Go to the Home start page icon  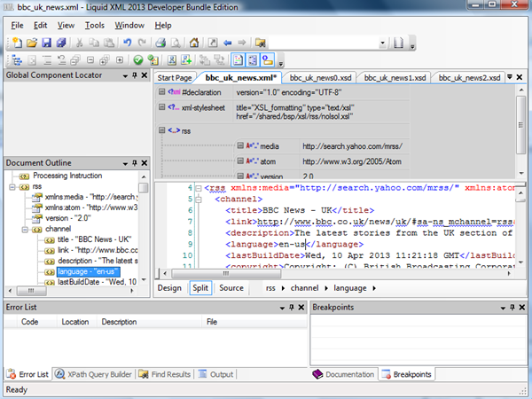click(194, 43)
